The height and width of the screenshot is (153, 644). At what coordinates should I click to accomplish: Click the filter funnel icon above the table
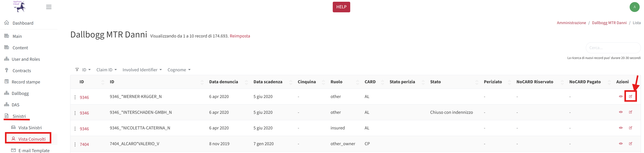(x=77, y=70)
